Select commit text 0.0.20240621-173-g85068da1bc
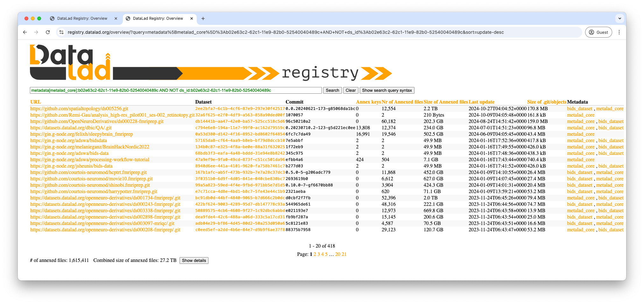Viewport: 644px width, 304px height. pyautogui.click(x=321, y=109)
